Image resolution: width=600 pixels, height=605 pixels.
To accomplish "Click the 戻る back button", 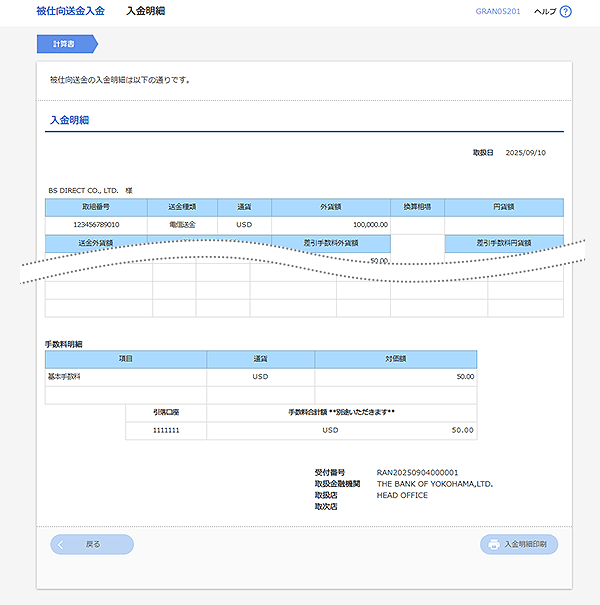I will tap(92, 544).
